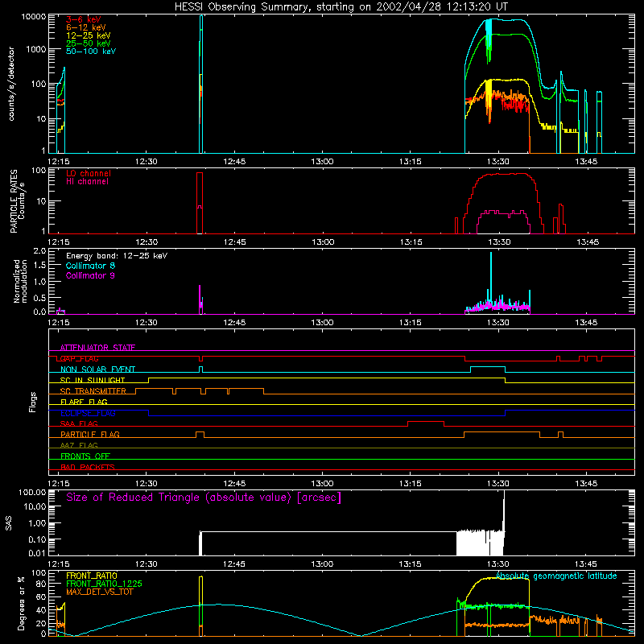644x644 pixels.
Task: Select the cyan "Collimator 8" legend label
Action: pyautogui.click(x=90, y=266)
